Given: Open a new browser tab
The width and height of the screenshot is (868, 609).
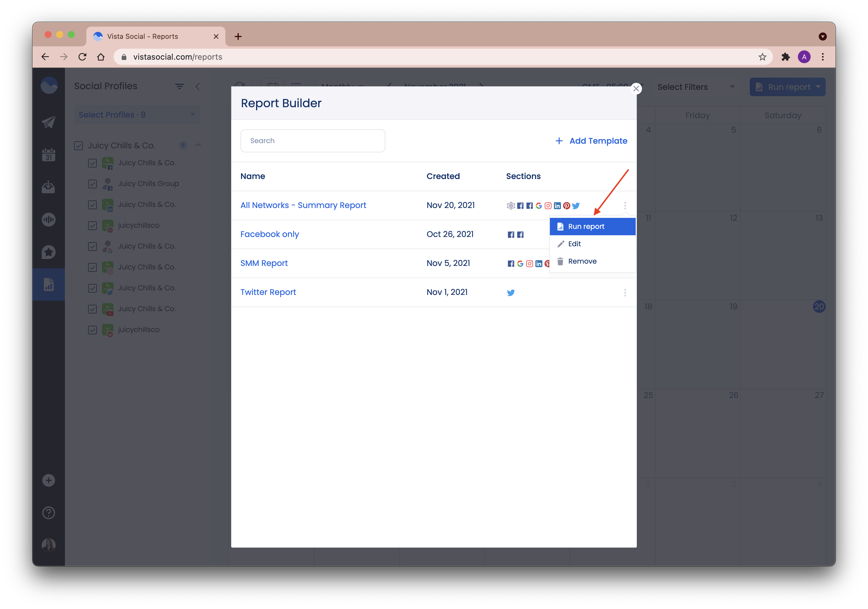Looking at the screenshot, I should pyautogui.click(x=238, y=36).
